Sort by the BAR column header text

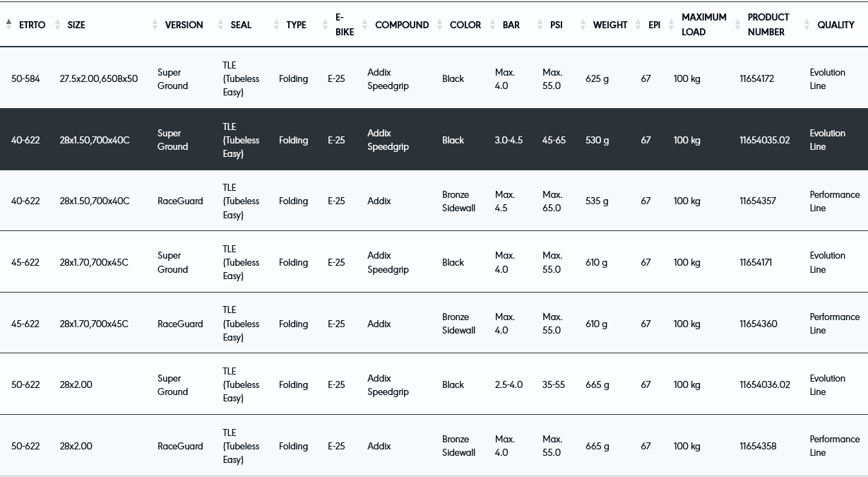click(x=511, y=25)
